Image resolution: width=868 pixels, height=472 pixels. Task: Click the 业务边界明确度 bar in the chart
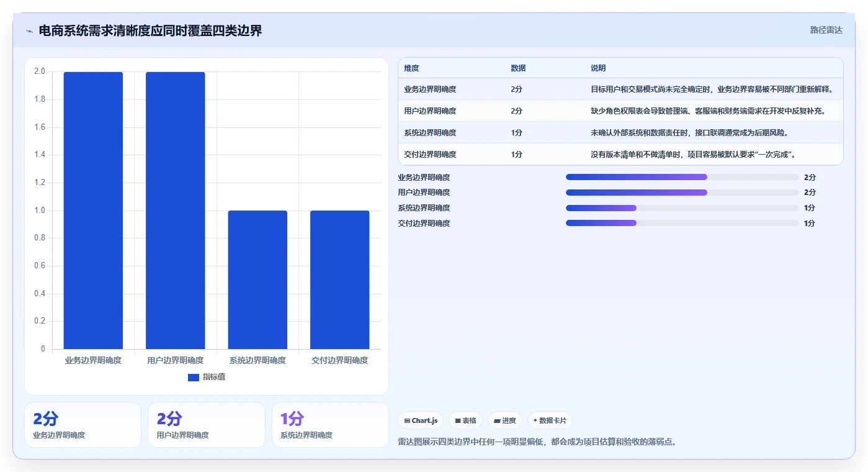[93, 211]
